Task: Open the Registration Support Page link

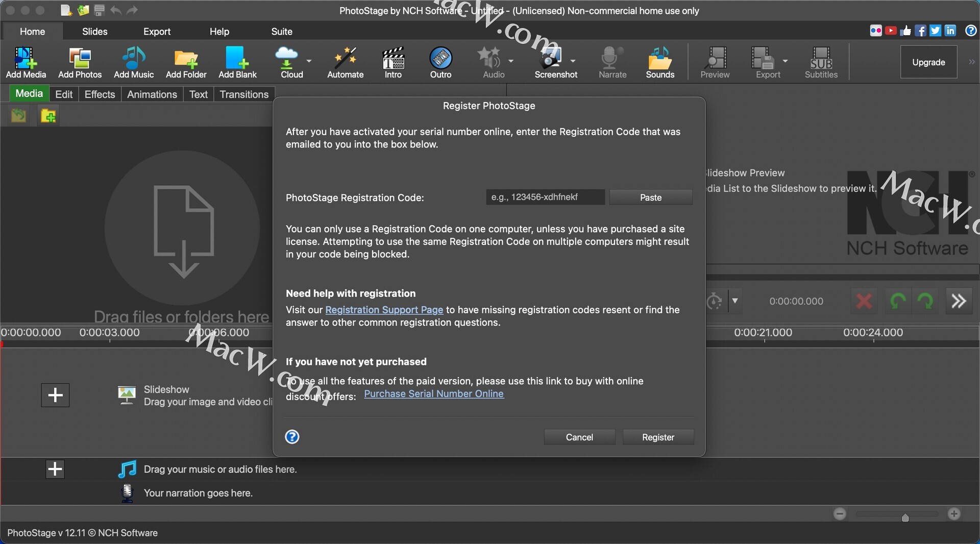Action: click(x=384, y=310)
